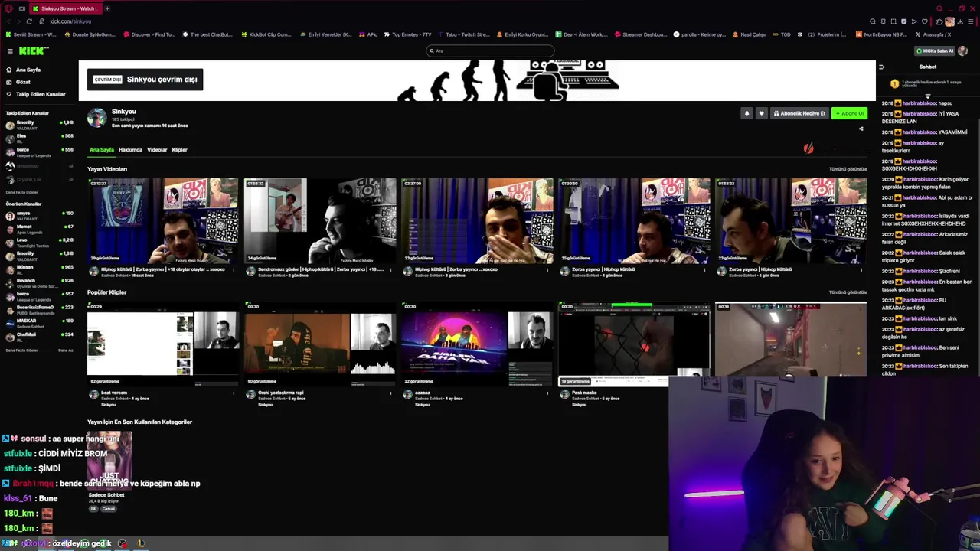Open recommended channel ChefMali

click(x=38, y=336)
